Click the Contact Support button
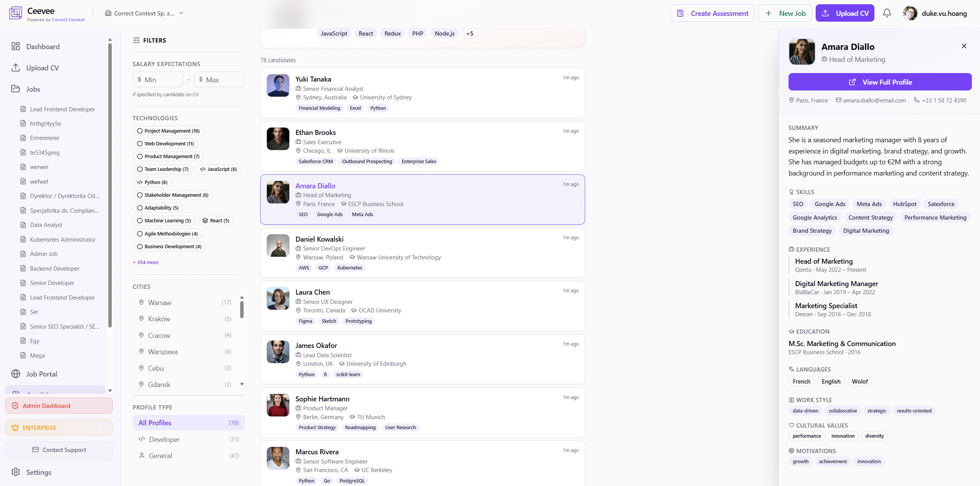 pyautogui.click(x=59, y=450)
